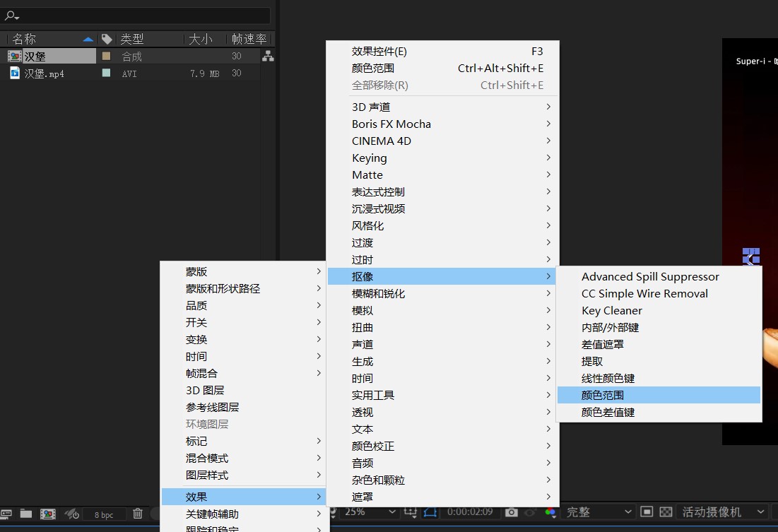
Task: Open the Keying effects submenu
Action: point(371,158)
